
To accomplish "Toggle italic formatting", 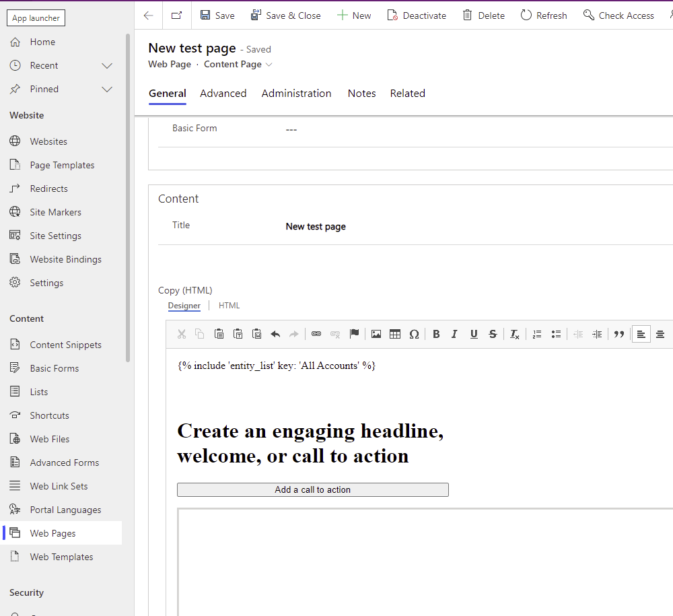I will [x=454, y=334].
